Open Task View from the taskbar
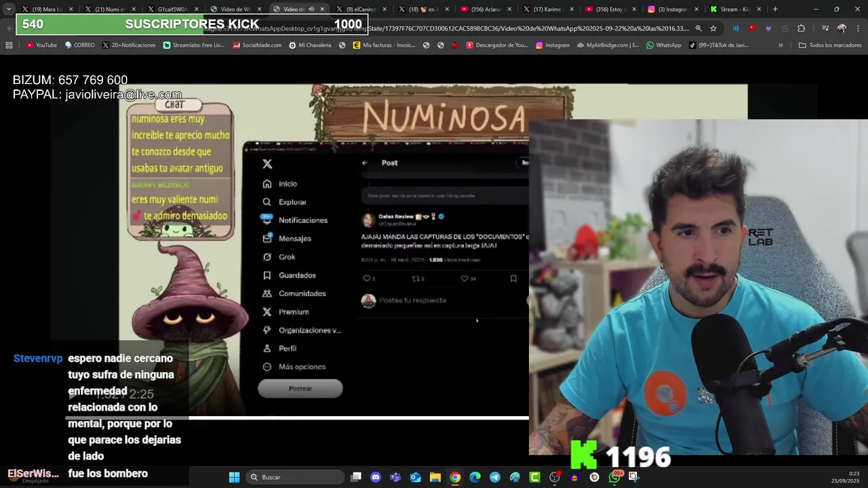The height and width of the screenshot is (488, 868). click(356, 477)
